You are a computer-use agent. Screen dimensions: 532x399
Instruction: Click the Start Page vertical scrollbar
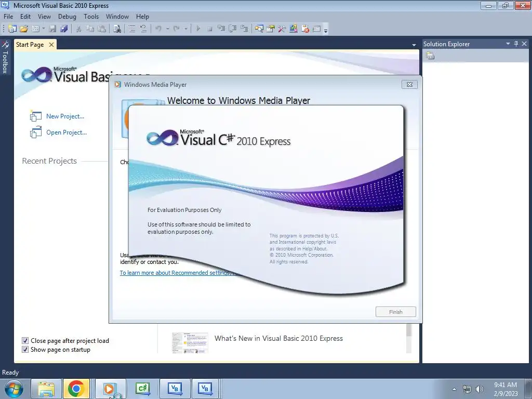point(409,338)
